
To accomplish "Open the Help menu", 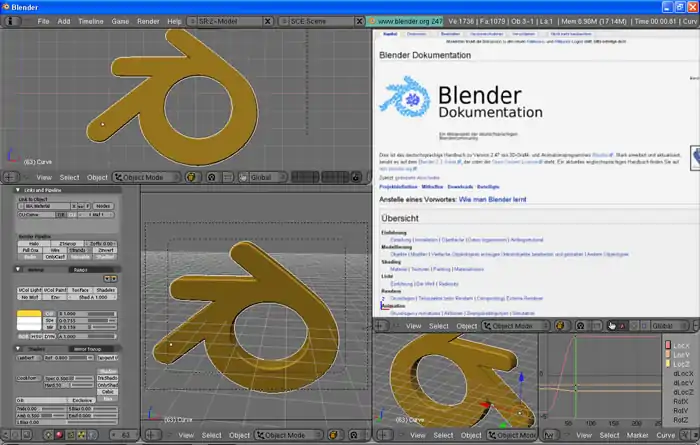I will [x=174, y=21].
